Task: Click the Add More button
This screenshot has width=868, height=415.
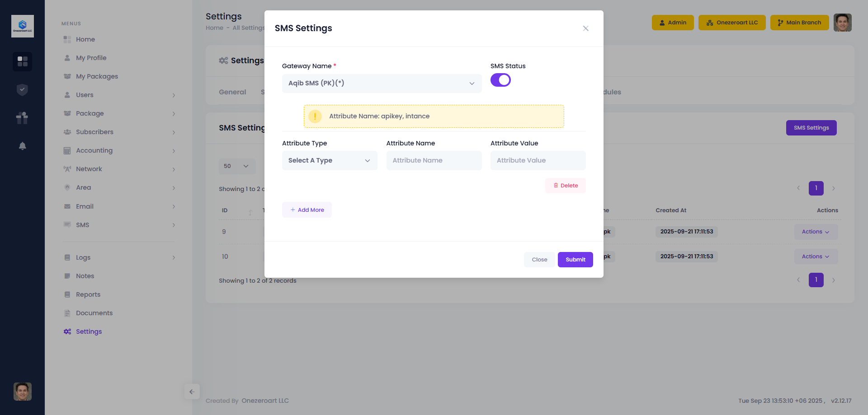Action: [307, 210]
